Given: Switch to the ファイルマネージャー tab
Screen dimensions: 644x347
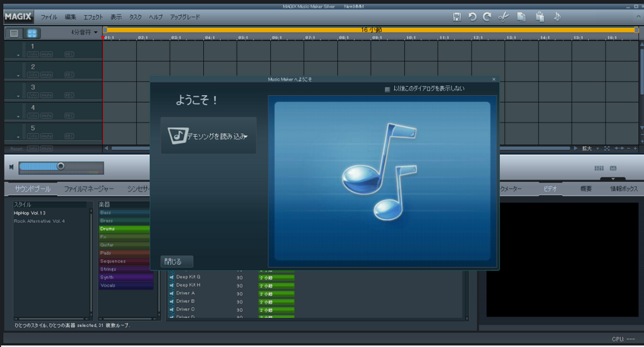Looking at the screenshot, I should pyautogui.click(x=89, y=189).
